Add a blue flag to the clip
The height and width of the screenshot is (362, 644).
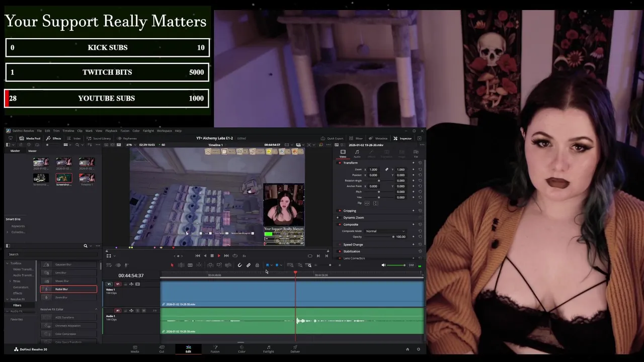pos(267,265)
